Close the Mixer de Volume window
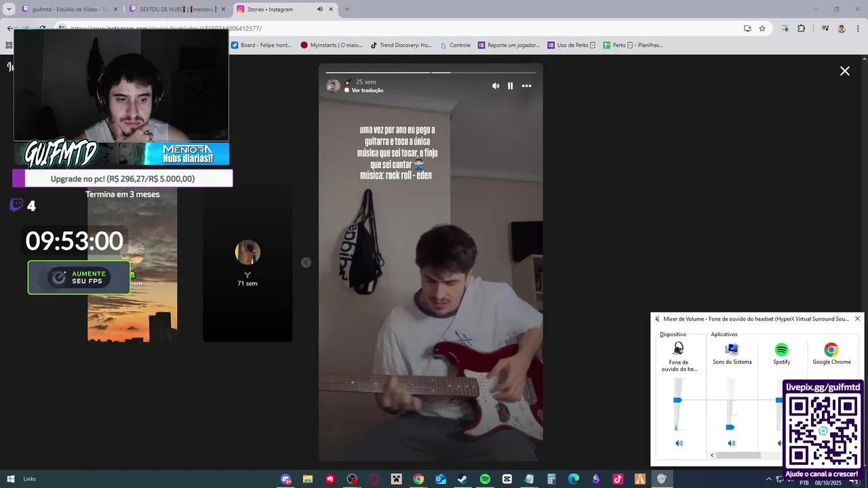Screen dimensions: 868x488 pos(857,319)
